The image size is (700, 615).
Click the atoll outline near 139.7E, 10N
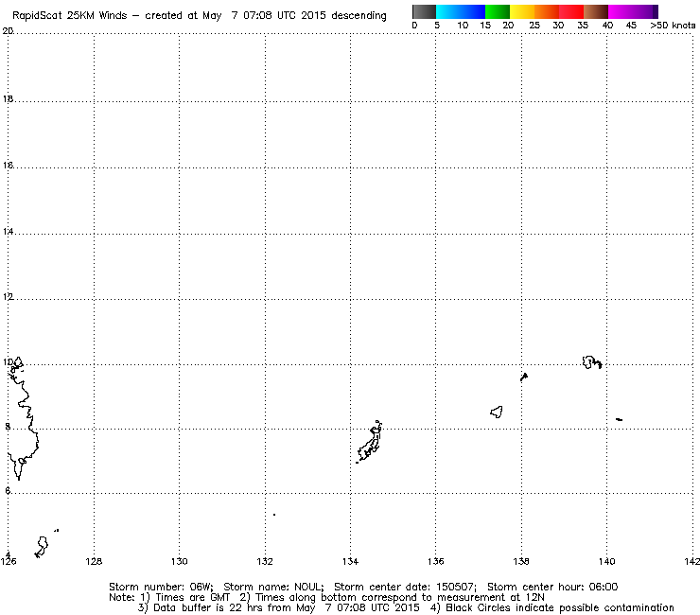592,362
